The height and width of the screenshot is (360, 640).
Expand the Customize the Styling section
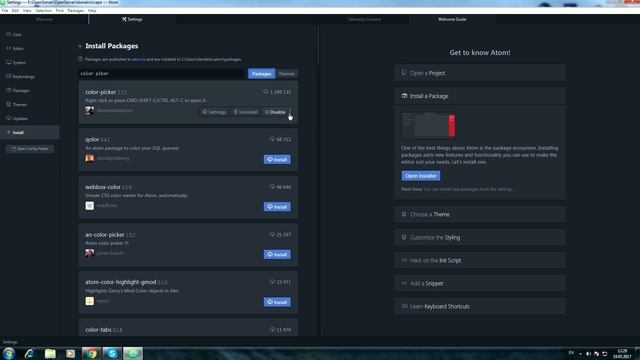pos(480,237)
